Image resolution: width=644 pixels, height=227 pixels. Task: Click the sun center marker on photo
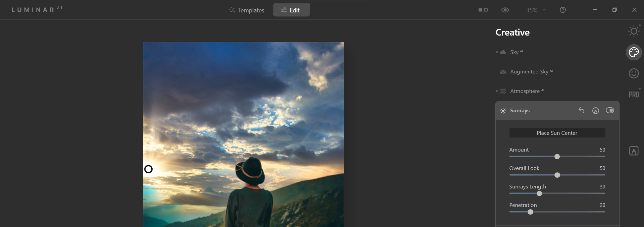click(x=148, y=169)
